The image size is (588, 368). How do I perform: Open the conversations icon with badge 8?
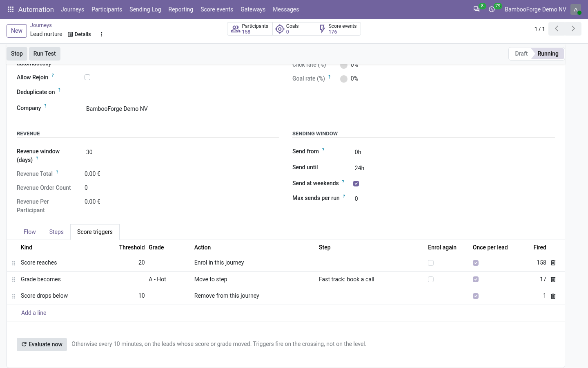tap(477, 9)
